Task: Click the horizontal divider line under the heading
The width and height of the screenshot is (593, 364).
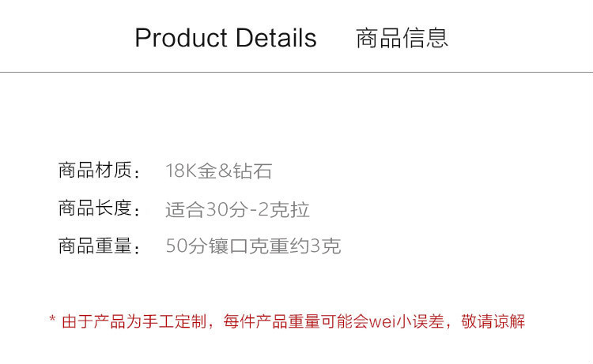Action: (x=296, y=72)
